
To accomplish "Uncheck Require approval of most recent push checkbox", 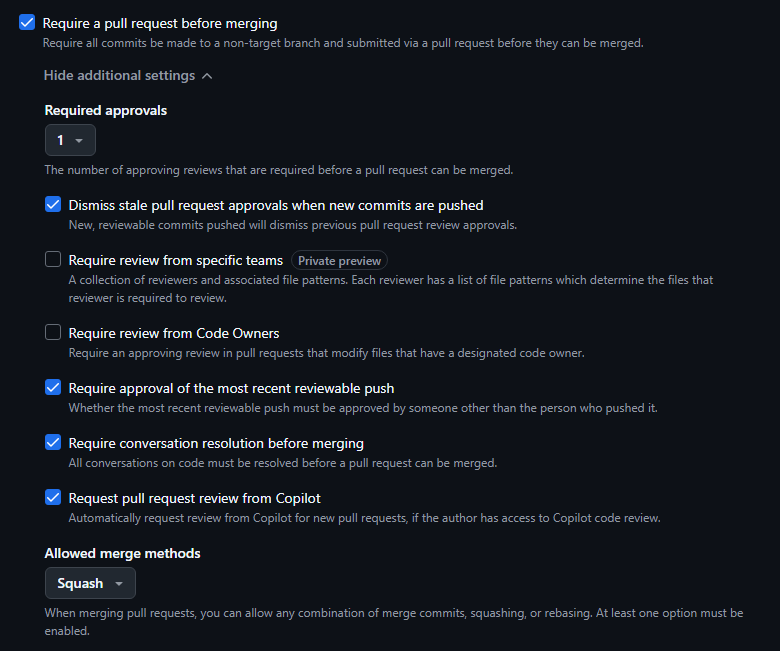I will click(53, 387).
